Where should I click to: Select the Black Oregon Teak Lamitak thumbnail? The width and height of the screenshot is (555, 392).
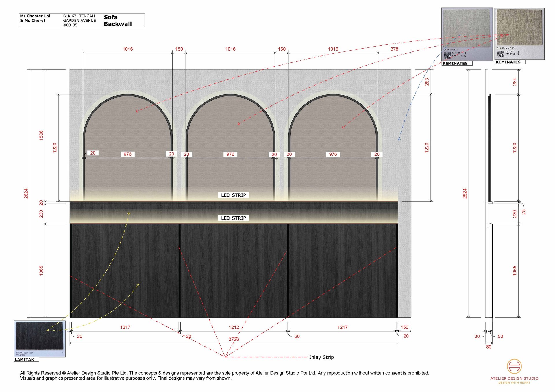[x=40, y=337]
